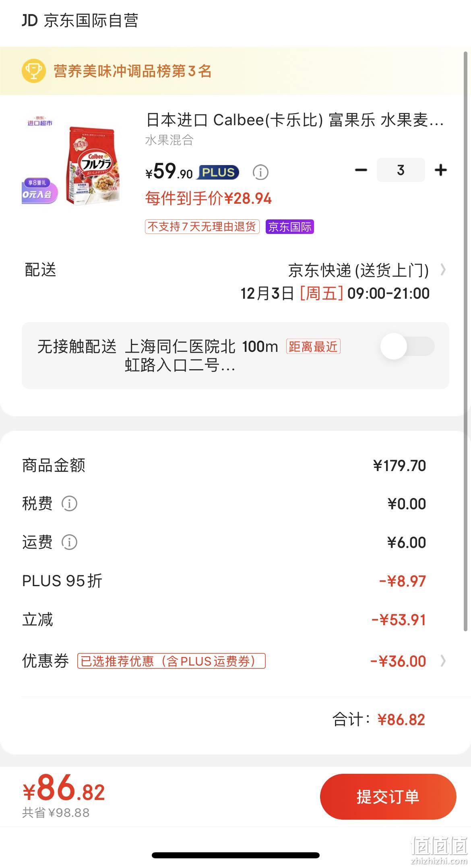Expand the 优惠券 coupon chevron
Viewport: 471px width, 868px height.
443,661
